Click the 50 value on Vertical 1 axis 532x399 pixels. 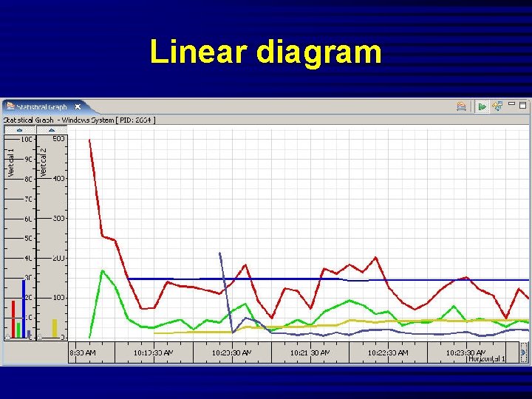point(28,238)
